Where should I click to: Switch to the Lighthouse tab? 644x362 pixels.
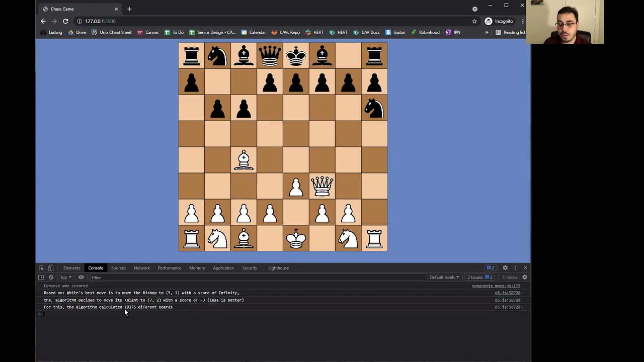278,268
